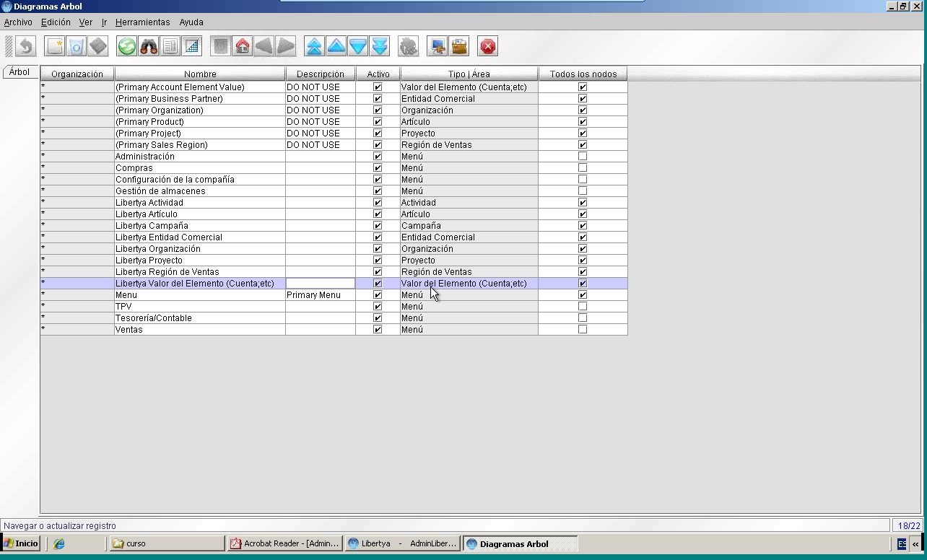Click the Región de Ventas type cell for Libertya row
Image resolution: width=927 pixels, height=560 pixels.
(469, 272)
